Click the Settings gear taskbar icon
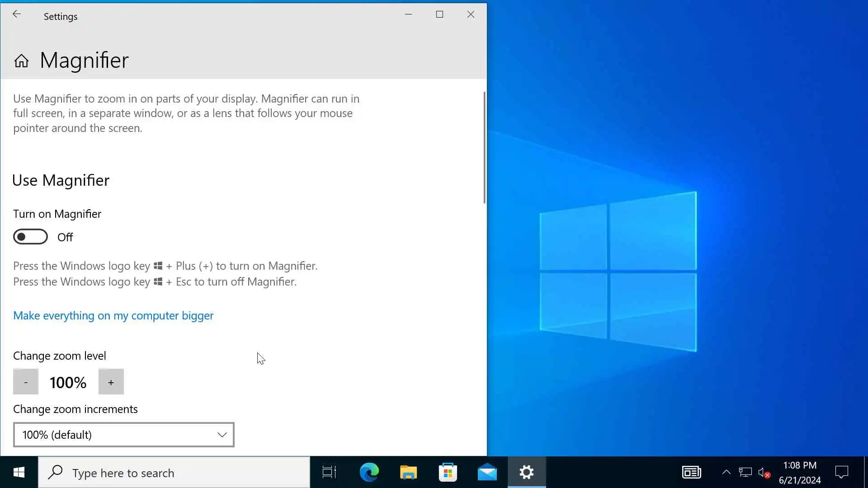The image size is (868, 488). [526, 473]
